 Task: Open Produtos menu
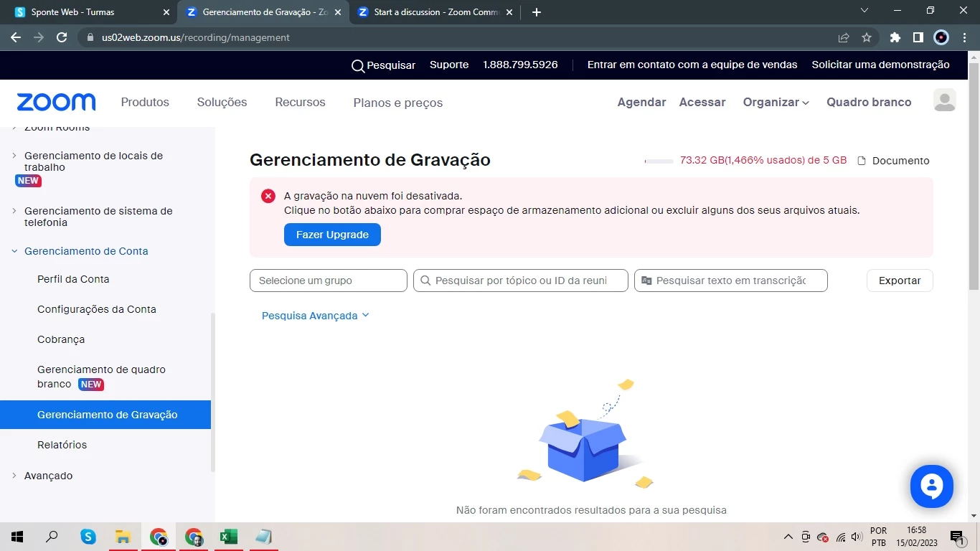click(145, 102)
